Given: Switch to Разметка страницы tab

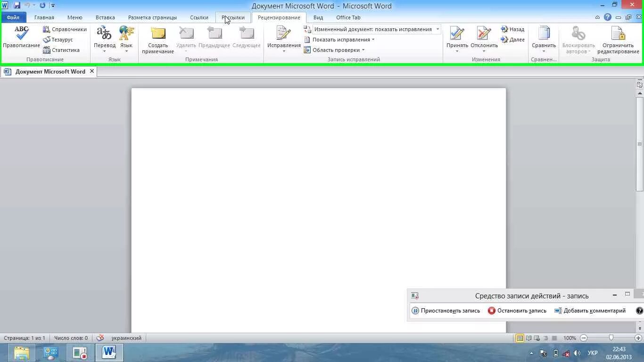Looking at the screenshot, I should [152, 17].
